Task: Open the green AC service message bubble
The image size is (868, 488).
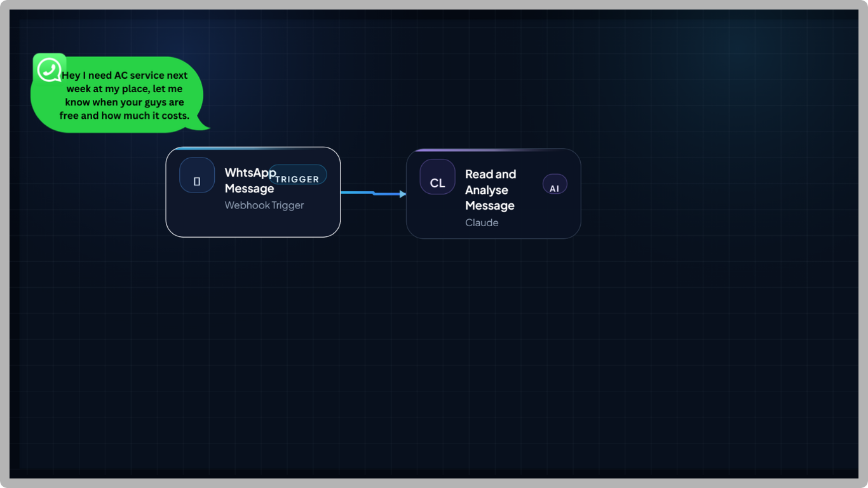Action: [119, 95]
